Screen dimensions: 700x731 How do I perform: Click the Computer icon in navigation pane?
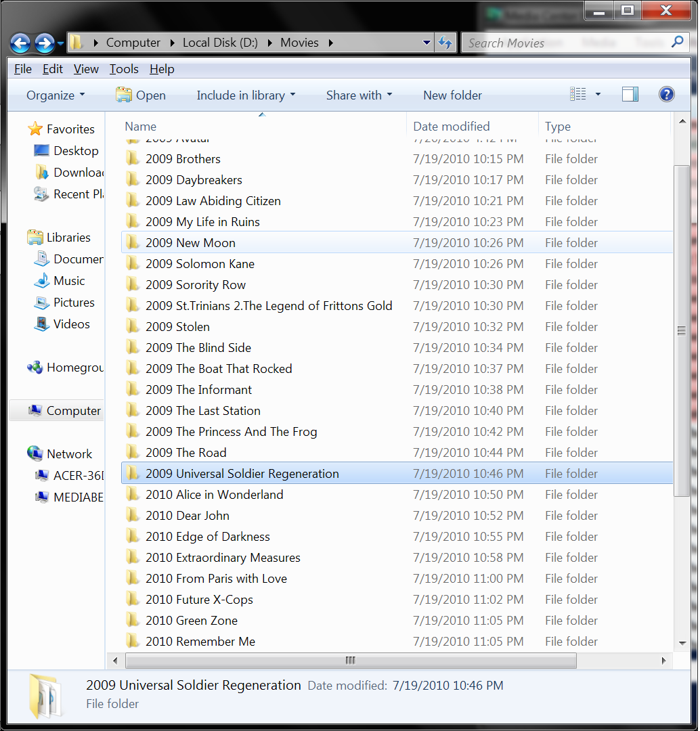coord(35,411)
